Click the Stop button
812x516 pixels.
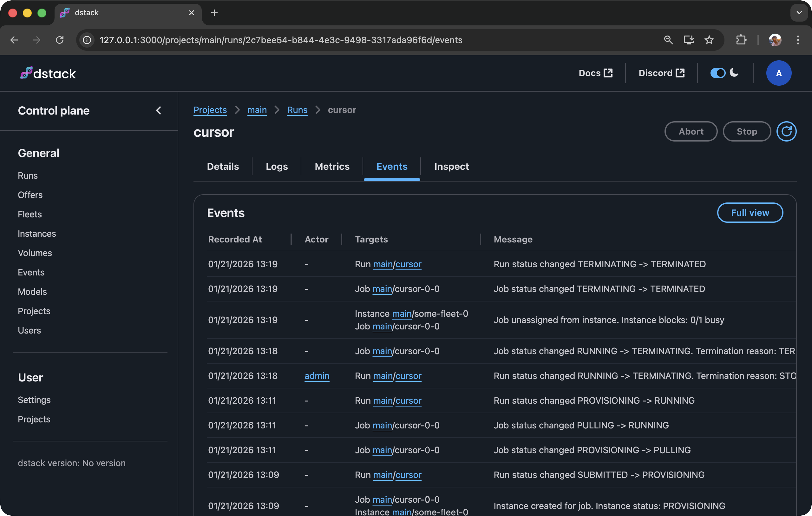tap(747, 131)
